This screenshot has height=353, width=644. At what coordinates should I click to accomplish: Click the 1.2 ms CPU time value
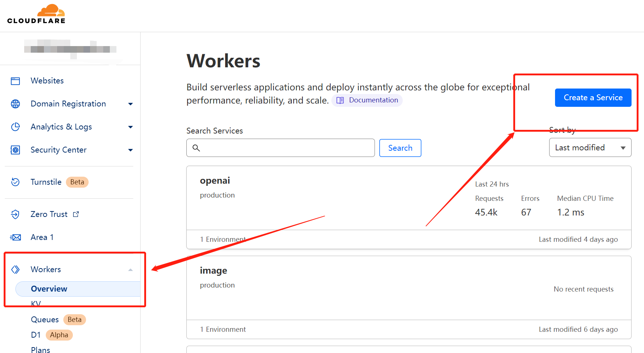coord(571,213)
